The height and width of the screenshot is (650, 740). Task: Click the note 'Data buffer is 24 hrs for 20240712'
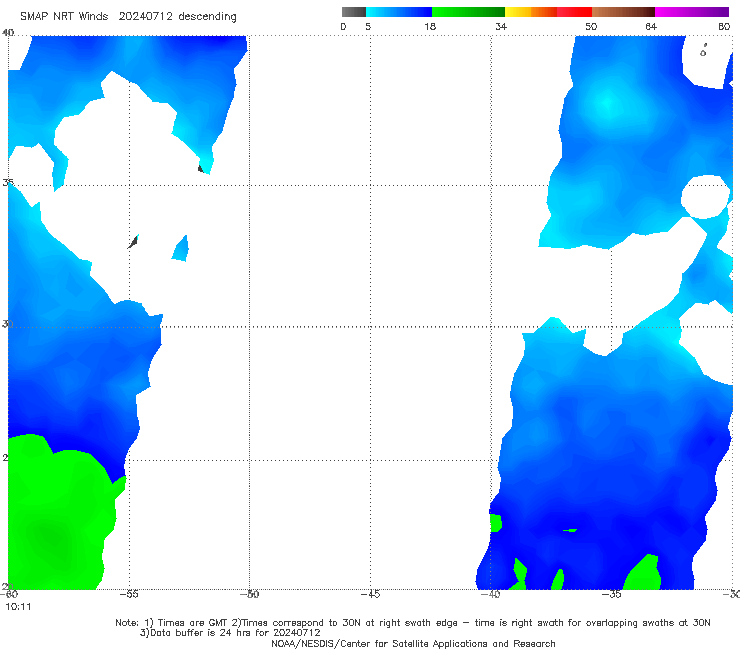tap(230, 633)
